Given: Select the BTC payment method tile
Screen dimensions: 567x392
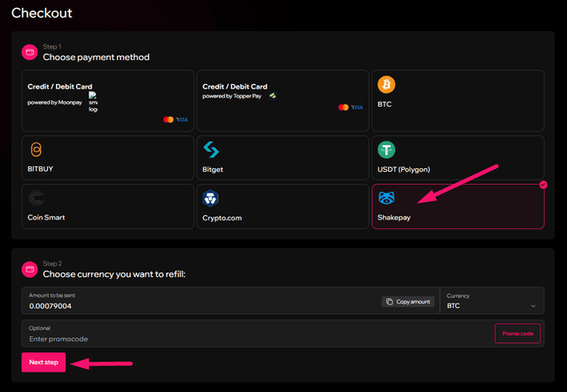Looking at the screenshot, I should tap(458, 101).
